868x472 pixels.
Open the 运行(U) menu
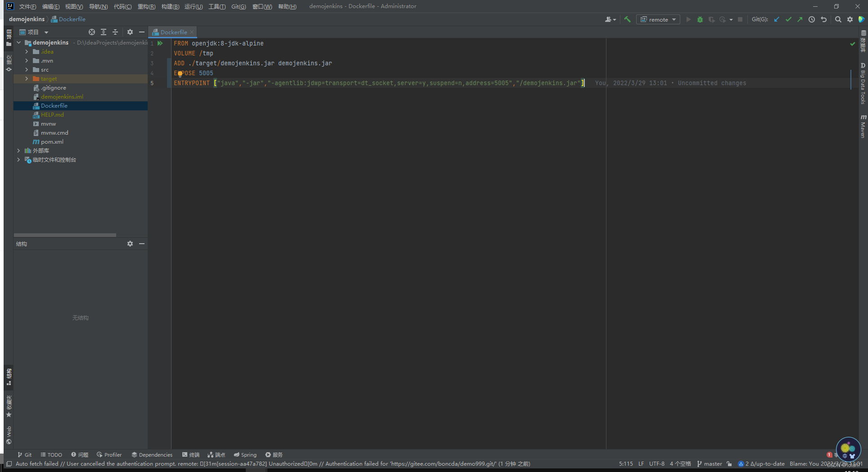pyautogui.click(x=194, y=6)
